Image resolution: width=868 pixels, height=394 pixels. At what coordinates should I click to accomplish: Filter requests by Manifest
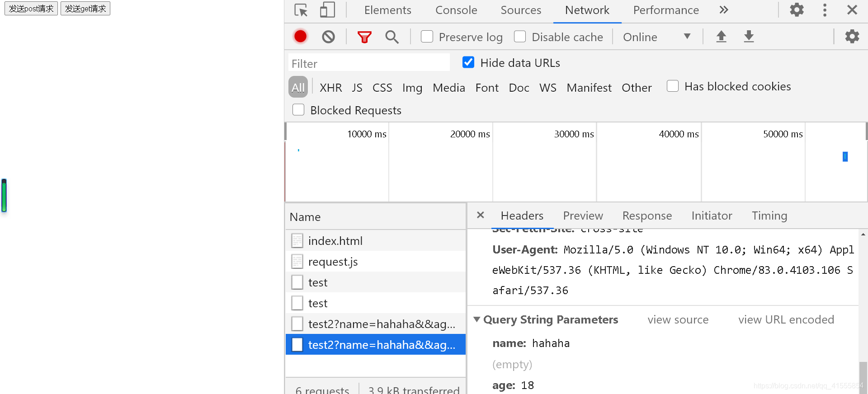click(589, 88)
